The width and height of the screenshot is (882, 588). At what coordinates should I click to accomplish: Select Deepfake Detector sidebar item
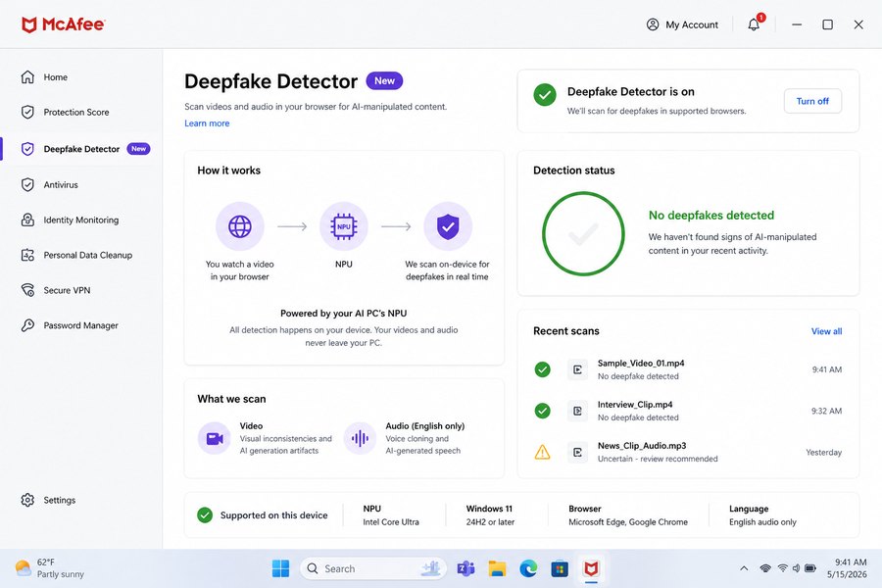point(81,149)
